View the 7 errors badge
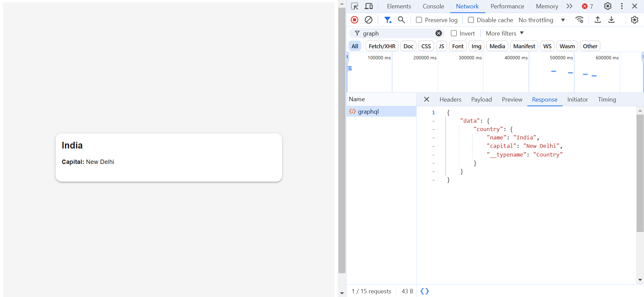 (x=588, y=6)
